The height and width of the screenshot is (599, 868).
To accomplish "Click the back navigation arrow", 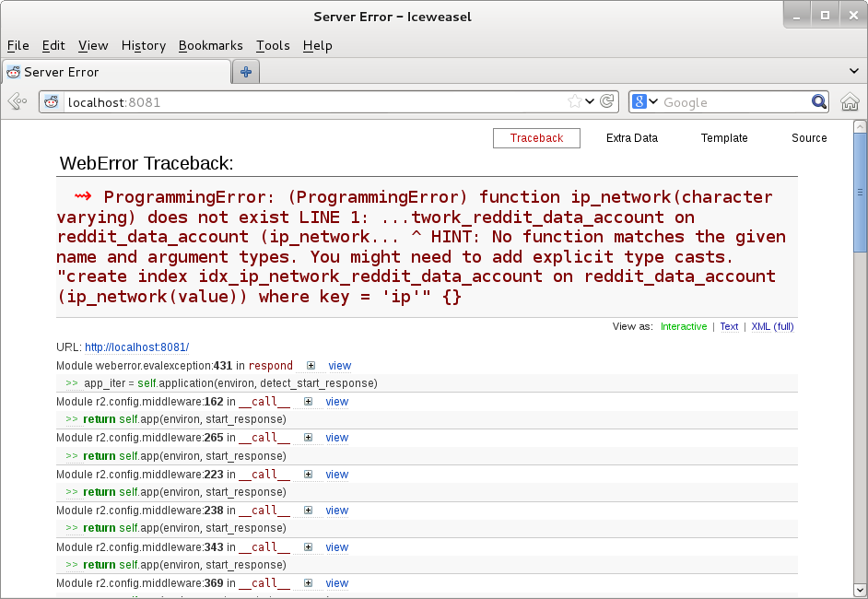I will (x=17, y=102).
